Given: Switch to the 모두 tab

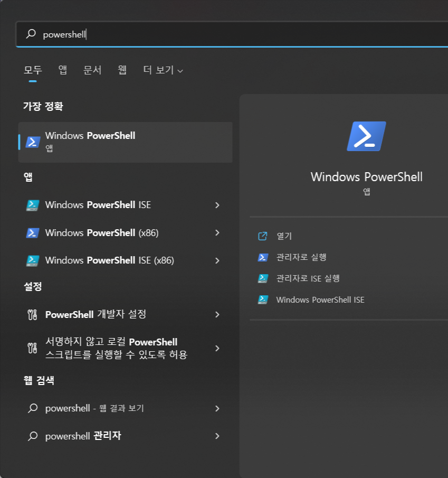Looking at the screenshot, I should 33,70.
